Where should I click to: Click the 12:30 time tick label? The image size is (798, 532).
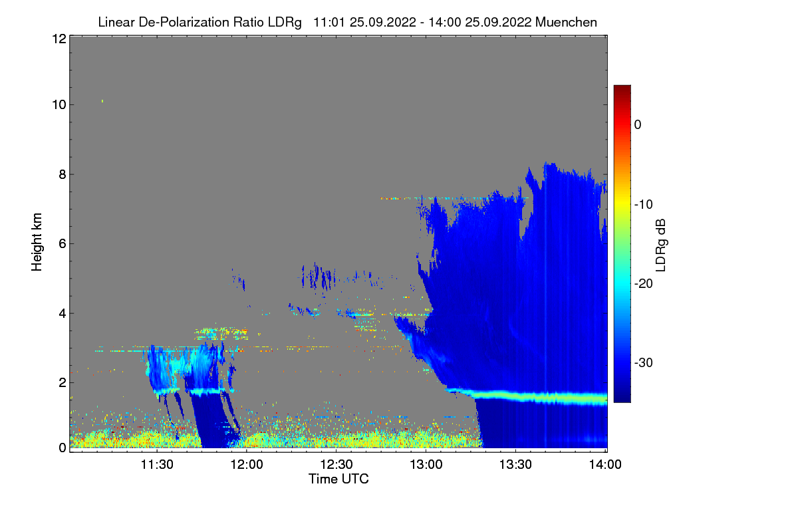(336, 465)
